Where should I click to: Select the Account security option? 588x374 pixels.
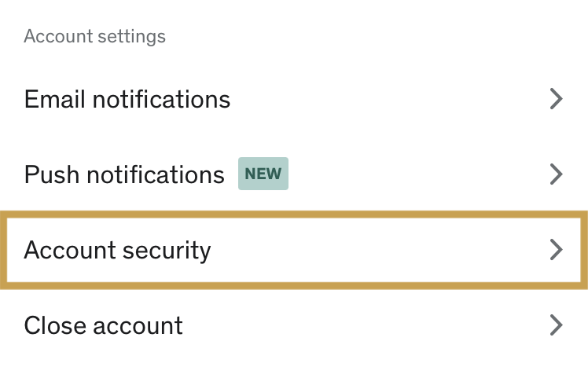click(118, 250)
